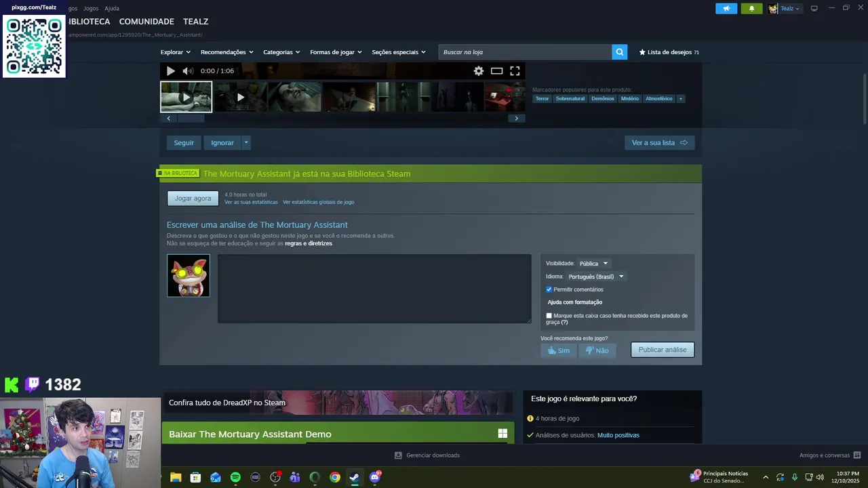The height and width of the screenshot is (488, 868).
Task: Click Steam icon in taskbar
Action: coord(354,477)
